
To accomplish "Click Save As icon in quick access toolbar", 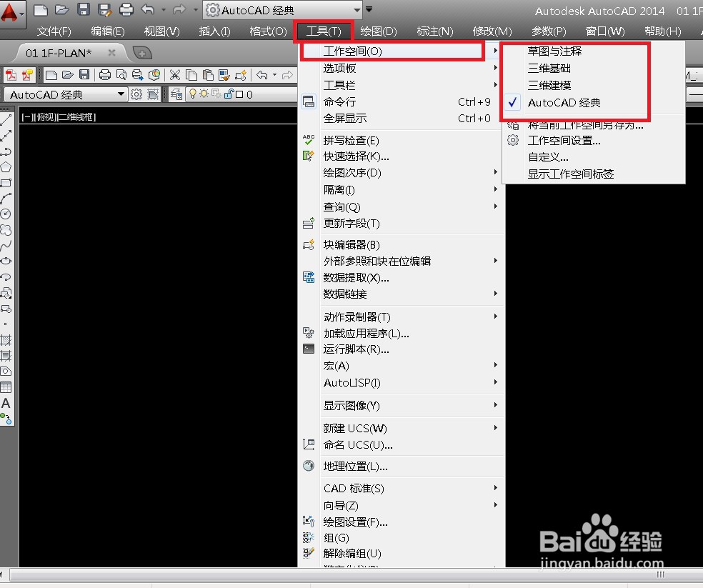I will pyautogui.click(x=105, y=9).
